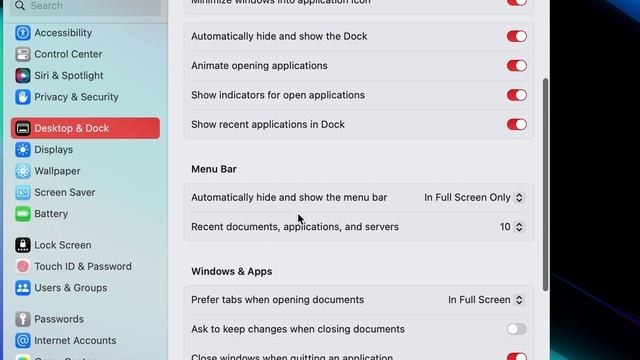640x360 pixels.
Task: Click the settings pane vertical scrollbar
Action: (545, 184)
